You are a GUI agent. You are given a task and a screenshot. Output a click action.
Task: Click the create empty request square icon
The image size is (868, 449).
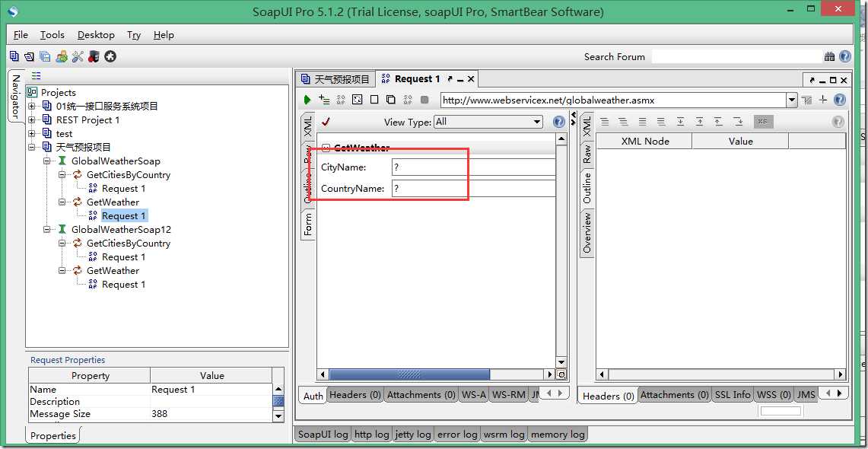[x=374, y=100]
